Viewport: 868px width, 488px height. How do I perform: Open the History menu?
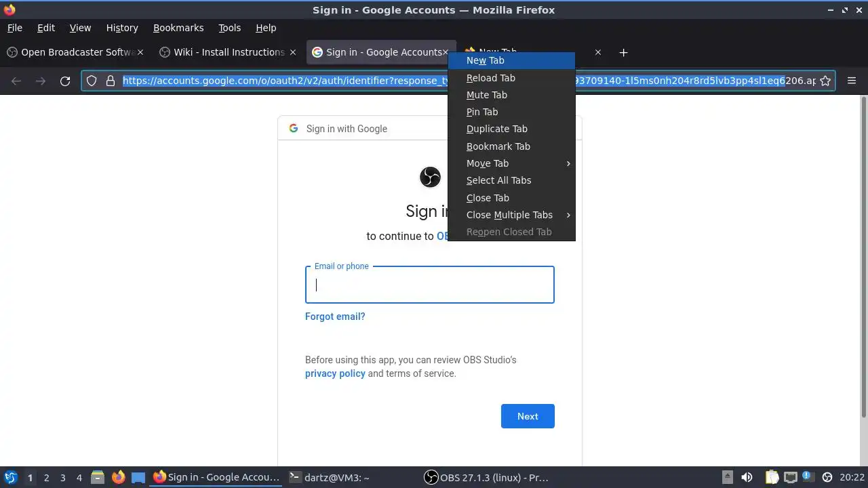122,28
